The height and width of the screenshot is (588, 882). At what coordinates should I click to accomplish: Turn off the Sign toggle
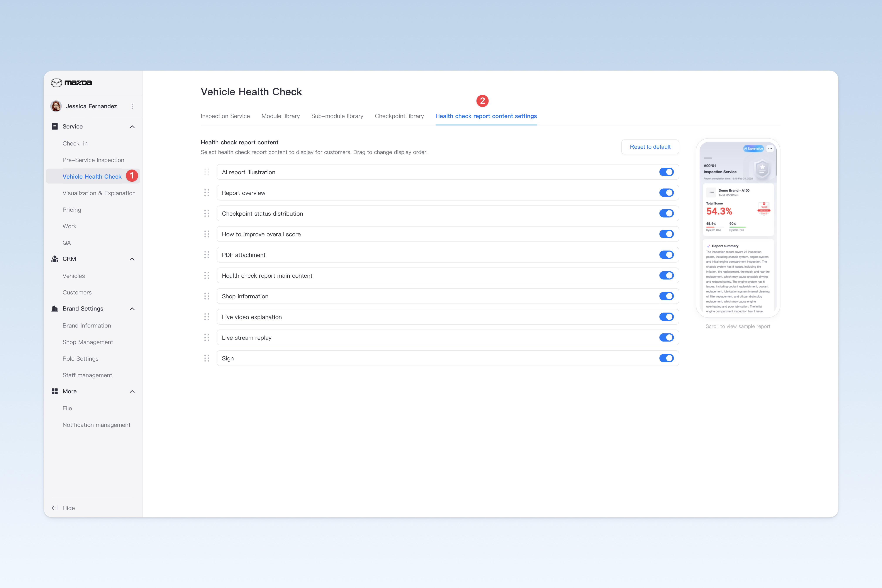pyautogui.click(x=666, y=358)
